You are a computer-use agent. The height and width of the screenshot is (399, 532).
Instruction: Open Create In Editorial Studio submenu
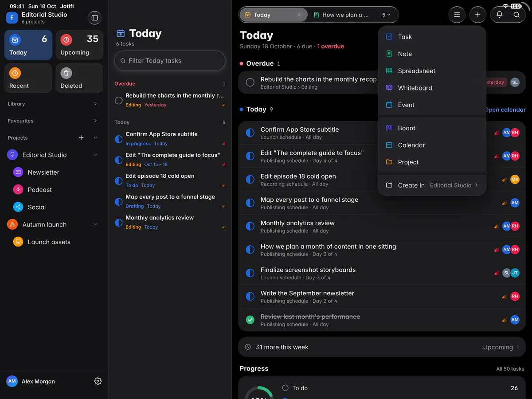[x=432, y=185]
